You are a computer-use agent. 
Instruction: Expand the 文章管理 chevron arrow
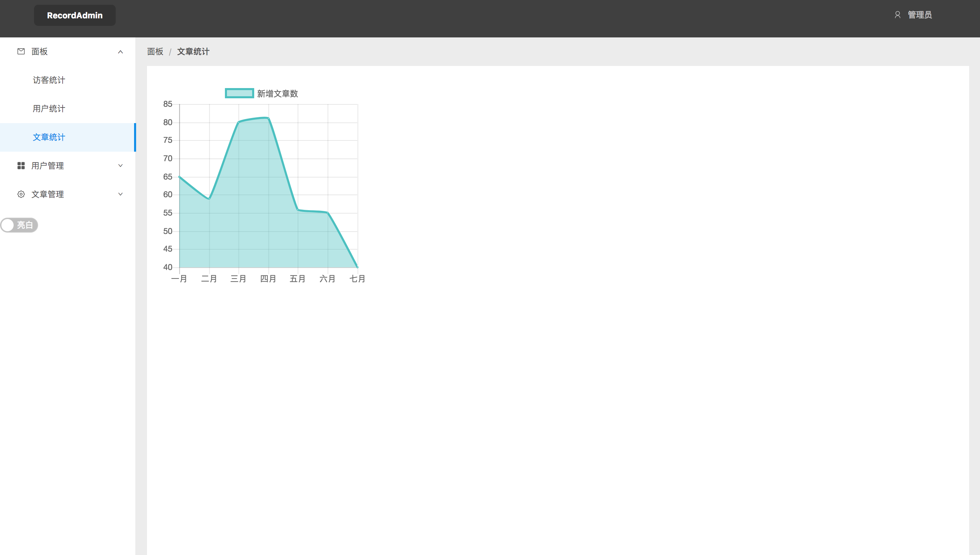(x=120, y=194)
